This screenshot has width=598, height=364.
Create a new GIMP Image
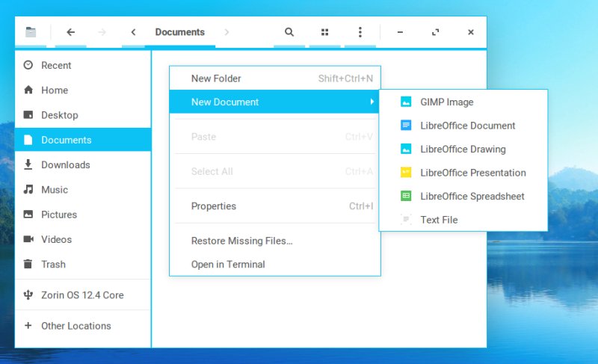[463, 102]
